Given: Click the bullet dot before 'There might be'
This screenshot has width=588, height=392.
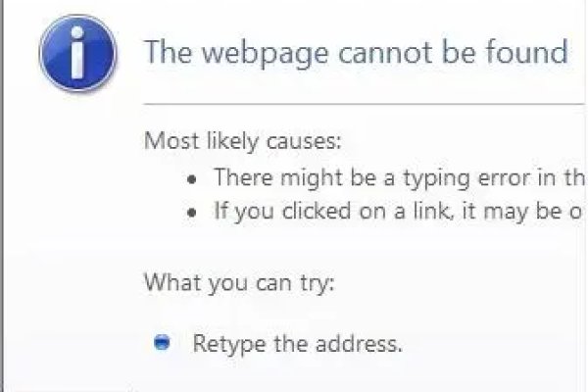Looking at the screenshot, I should tap(192, 179).
